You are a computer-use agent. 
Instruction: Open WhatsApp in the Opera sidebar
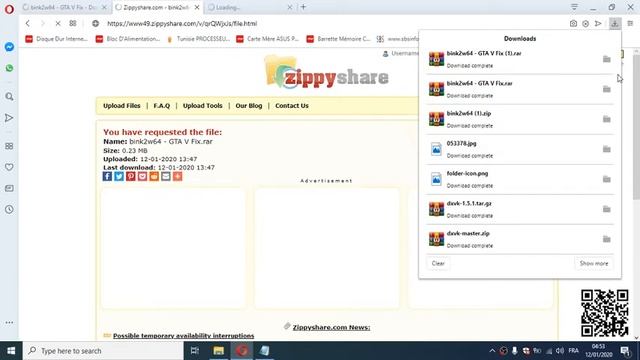click(9, 68)
